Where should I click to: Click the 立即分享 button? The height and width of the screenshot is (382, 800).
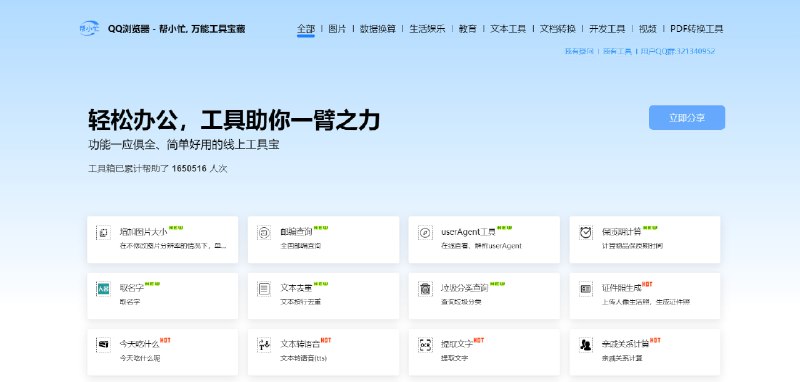(687, 118)
